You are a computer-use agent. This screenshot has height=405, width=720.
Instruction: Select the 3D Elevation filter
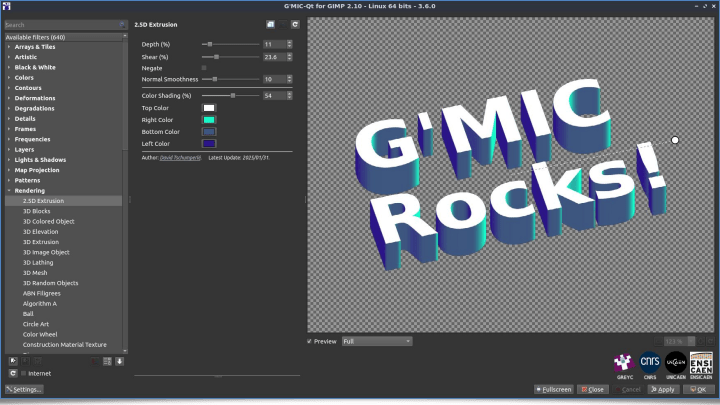[x=40, y=232]
